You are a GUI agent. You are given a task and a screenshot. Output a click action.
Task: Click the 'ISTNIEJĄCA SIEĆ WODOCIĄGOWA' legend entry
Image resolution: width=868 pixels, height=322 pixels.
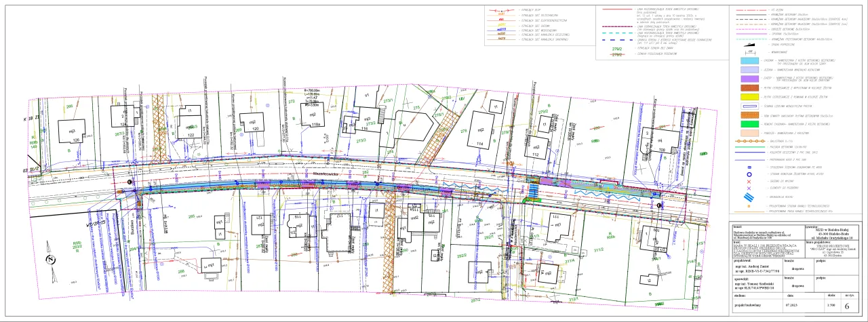click(538, 31)
